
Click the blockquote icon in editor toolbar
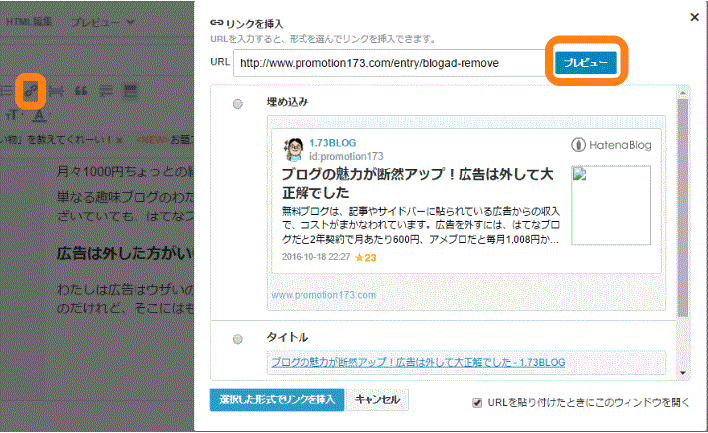pos(81,92)
